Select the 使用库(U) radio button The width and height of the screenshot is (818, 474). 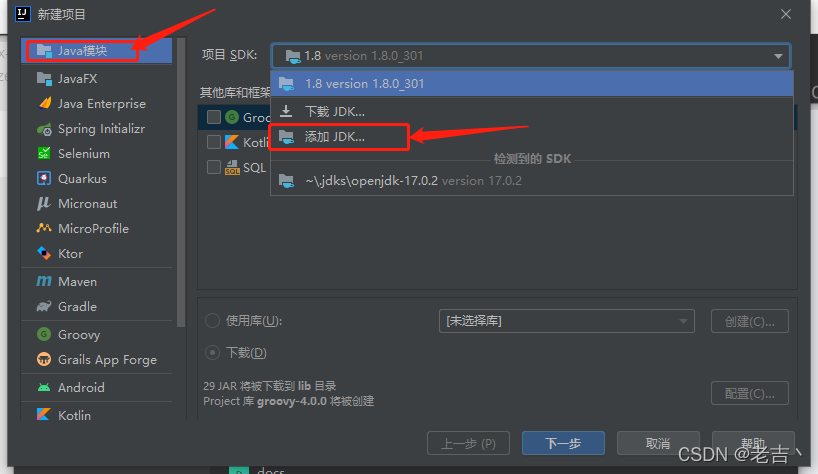point(212,320)
